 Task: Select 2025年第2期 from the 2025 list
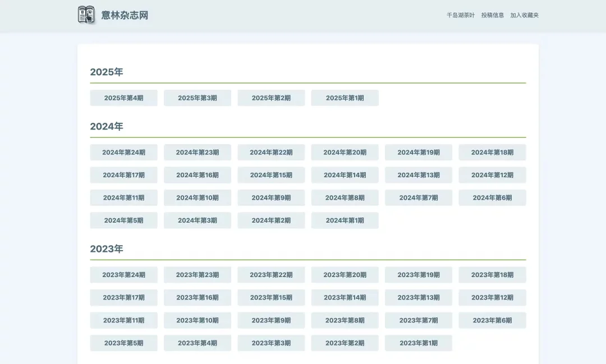coord(271,98)
